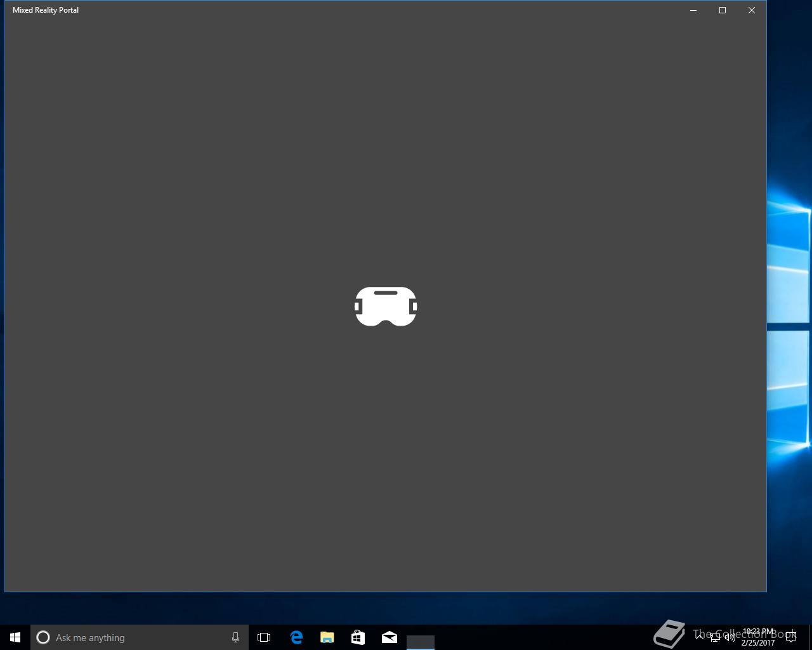The height and width of the screenshot is (650, 812).
Task: Click the Cortana circle icon
Action: [x=43, y=637]
